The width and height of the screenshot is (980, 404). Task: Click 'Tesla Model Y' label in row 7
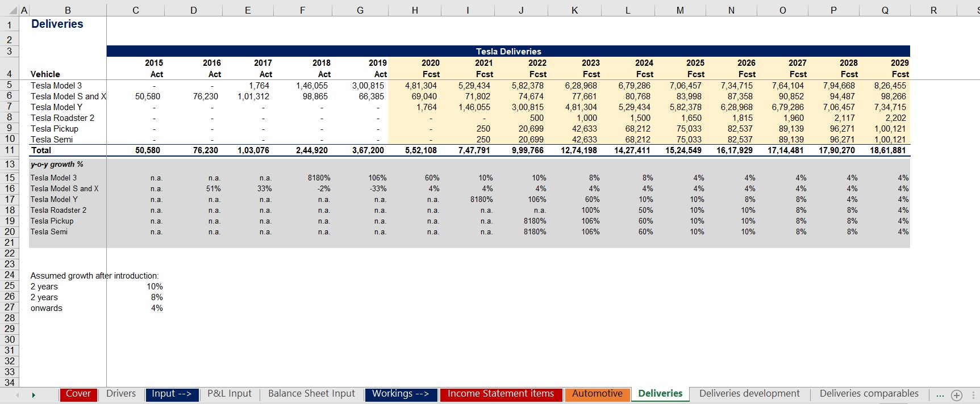56,107
